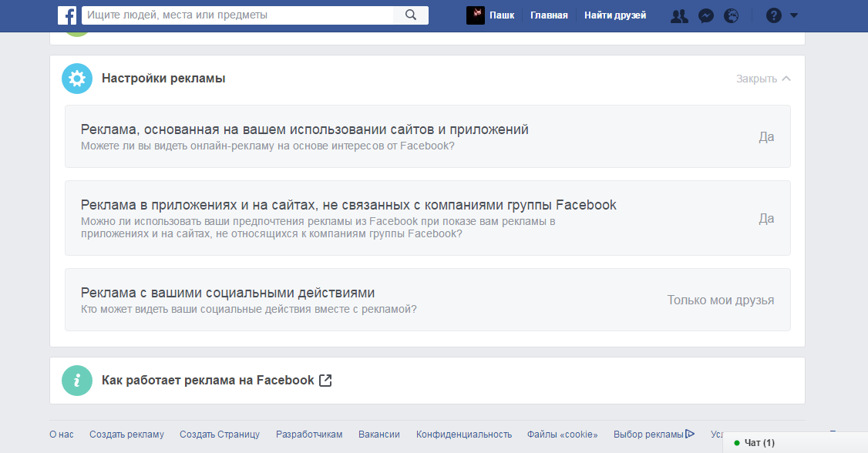This screenshot has height=453, width=868.
Task: Click the Facebook logo icon
Action: tap(67, 15)
